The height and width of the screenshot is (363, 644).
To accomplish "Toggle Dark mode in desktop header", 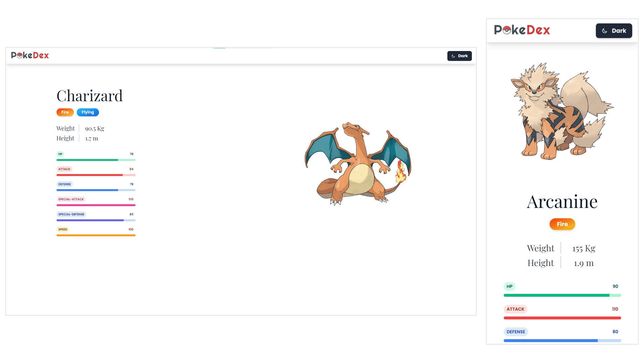I will pyautogui.click(x=459, y=56).
